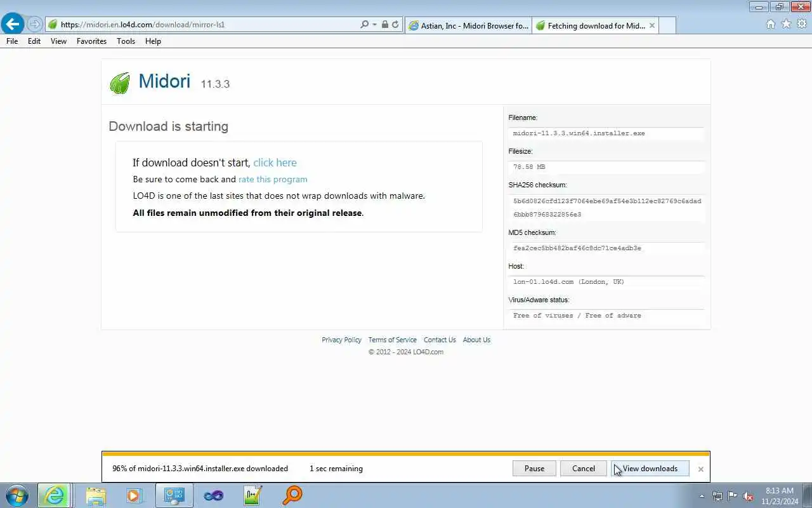Click the Action Center flag tray icon
The width and height of the screenshot is (812, 508).
[x=733, y=496]
